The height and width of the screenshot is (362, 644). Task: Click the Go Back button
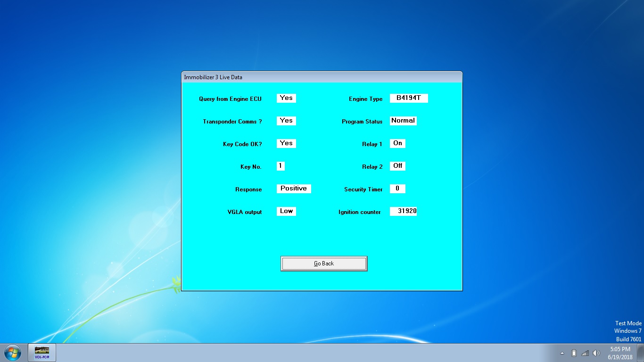323,263
